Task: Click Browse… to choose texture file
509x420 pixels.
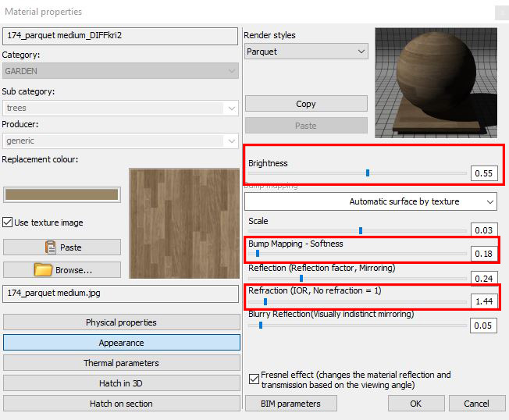Action: (62, 270)
